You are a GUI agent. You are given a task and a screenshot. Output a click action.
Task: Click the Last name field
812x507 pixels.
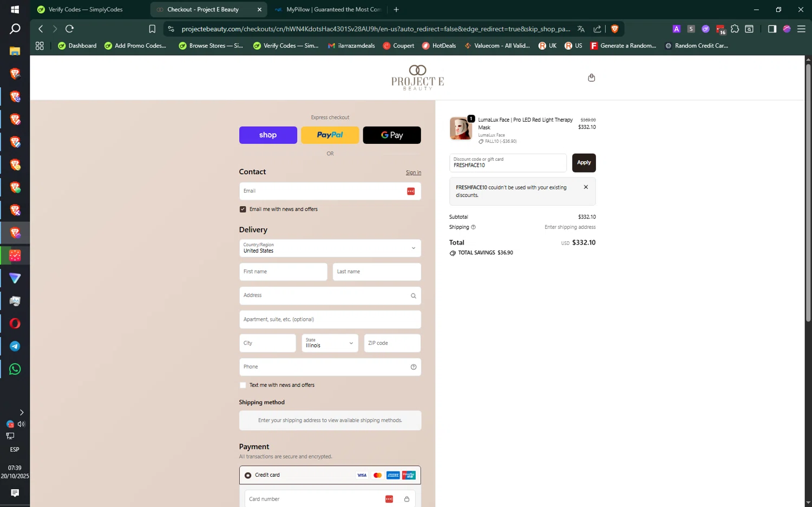377,272
